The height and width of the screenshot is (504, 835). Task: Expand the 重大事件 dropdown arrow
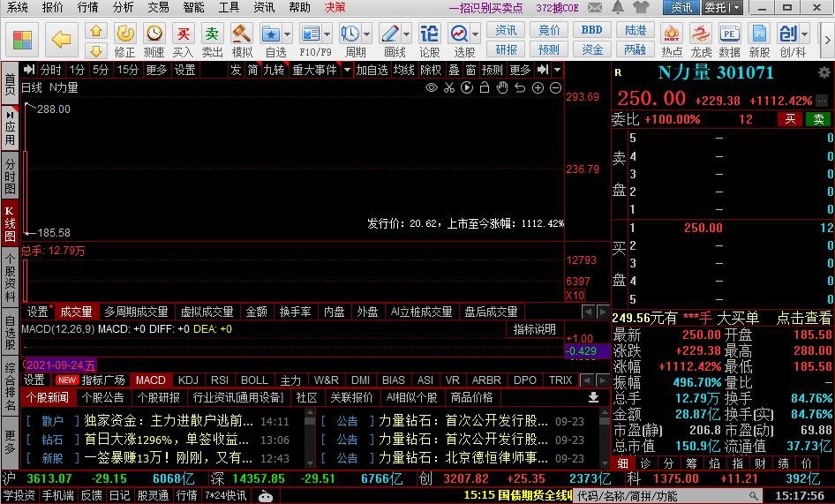[347, 70]
